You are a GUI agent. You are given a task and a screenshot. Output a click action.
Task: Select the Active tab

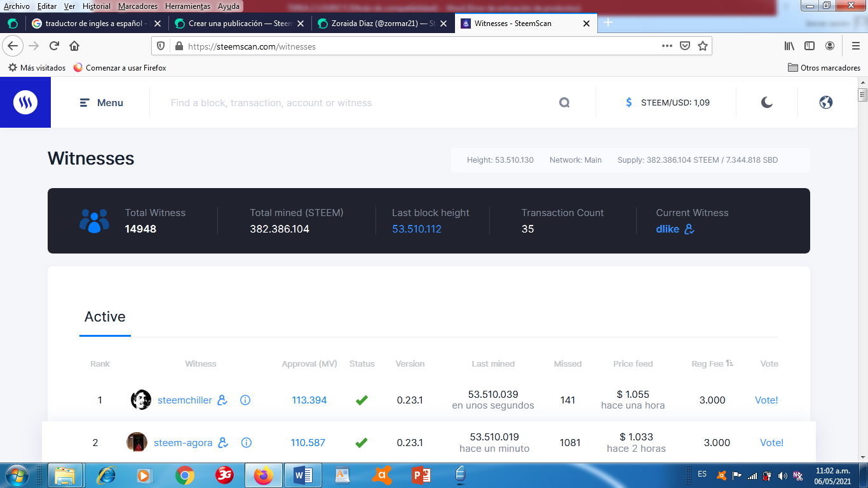tap(105, 316)
